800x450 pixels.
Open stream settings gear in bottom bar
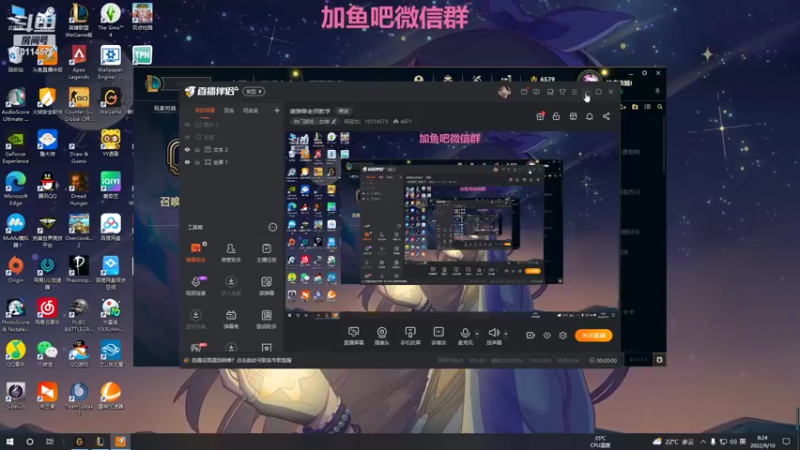[563, 335]
